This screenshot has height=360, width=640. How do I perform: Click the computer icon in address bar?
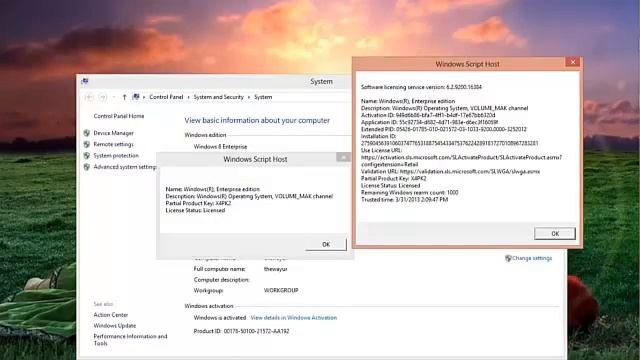pos(136,97)
